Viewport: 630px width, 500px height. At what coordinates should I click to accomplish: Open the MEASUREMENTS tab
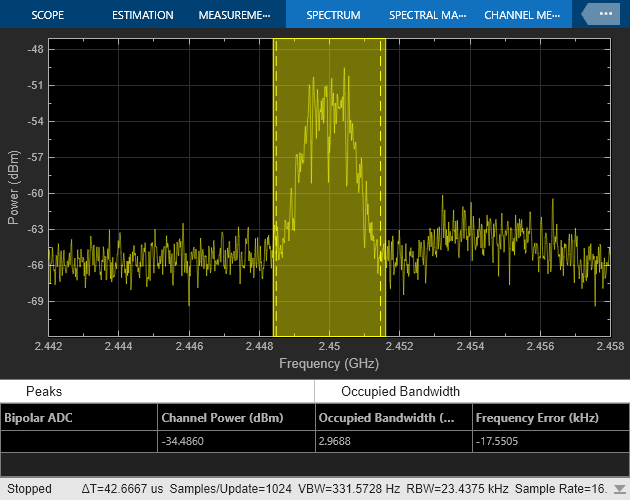point(234,15)
